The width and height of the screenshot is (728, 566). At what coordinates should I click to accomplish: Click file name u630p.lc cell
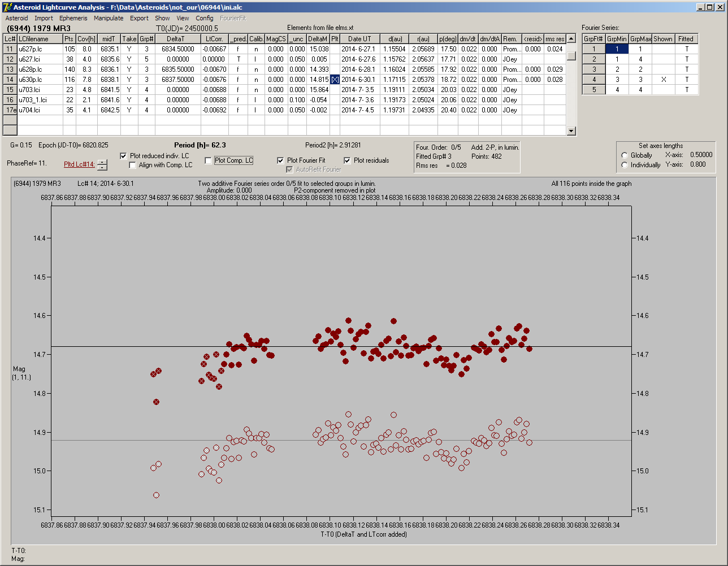[40, 80]
